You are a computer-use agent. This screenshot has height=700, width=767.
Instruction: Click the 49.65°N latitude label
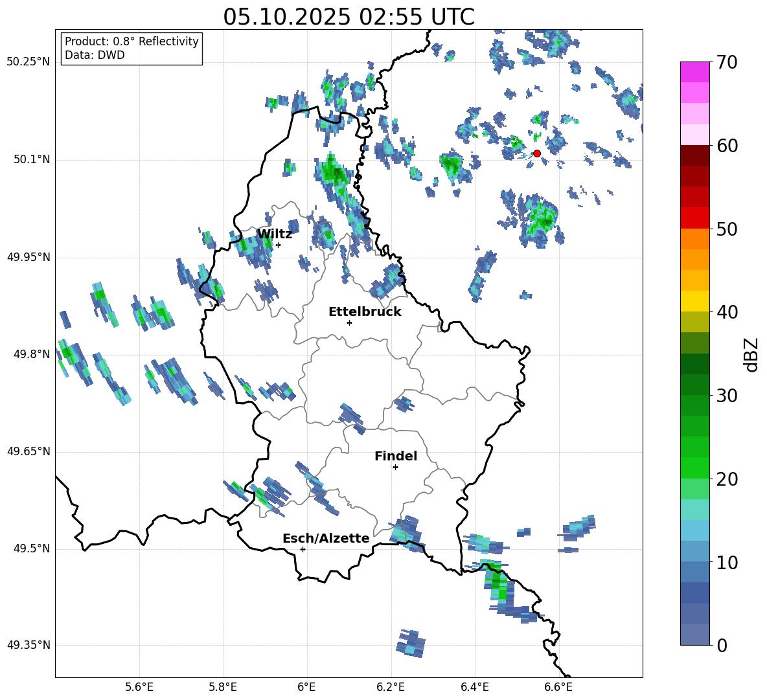29,451
